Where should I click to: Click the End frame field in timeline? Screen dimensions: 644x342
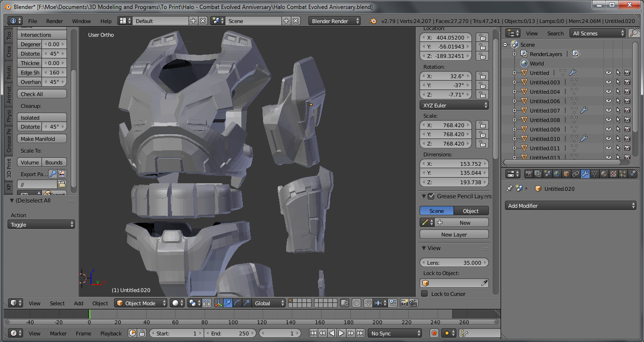(x=230, y=334)
